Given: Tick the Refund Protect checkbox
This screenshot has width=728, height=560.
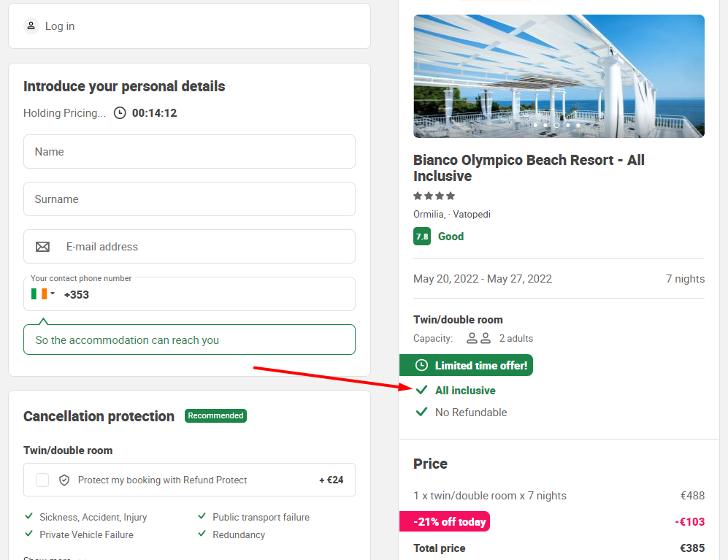Looking at the screenshot, I should (x=42, y=480).
